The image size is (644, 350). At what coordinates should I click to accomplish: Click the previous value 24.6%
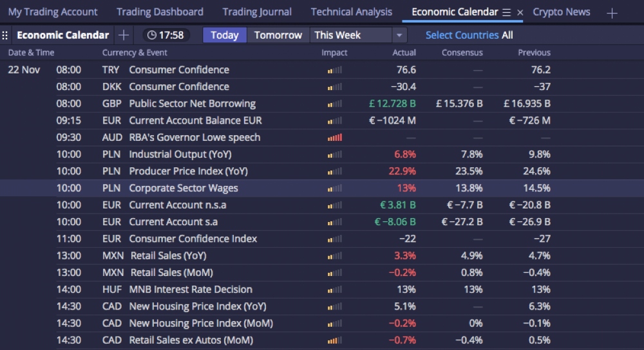pos(537,171)
